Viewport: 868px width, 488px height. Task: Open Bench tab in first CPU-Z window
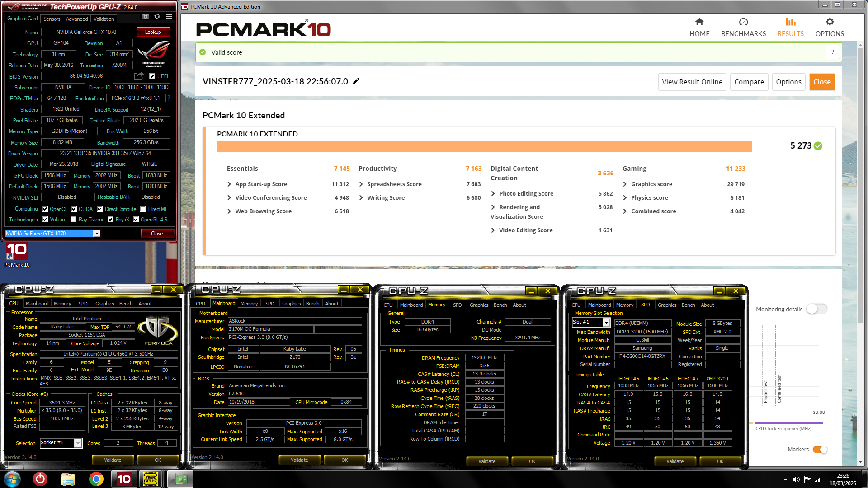126,304
